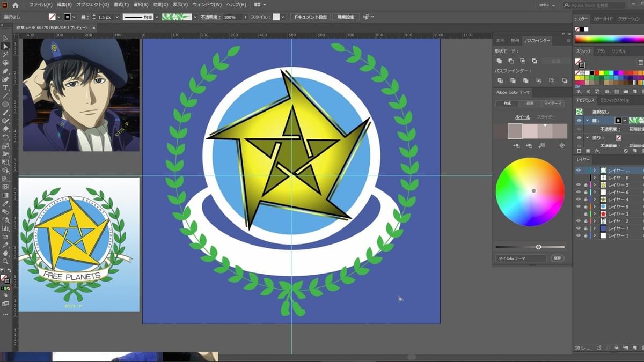Viewport: 644px width, 362px height.
Task: Expand レイヤー 1 in Layers panel
Action: tap(595, 235)
